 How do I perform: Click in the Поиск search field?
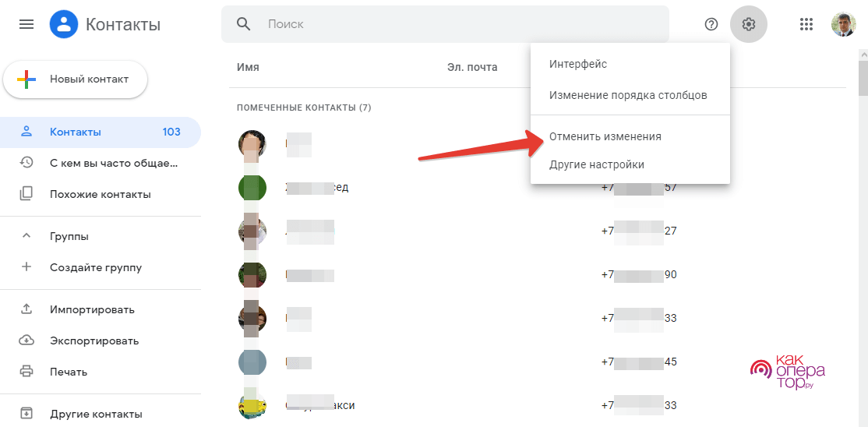[460, 24]
